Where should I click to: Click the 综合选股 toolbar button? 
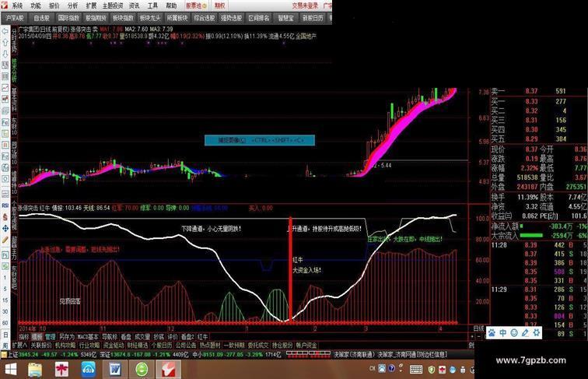(205, 18)
